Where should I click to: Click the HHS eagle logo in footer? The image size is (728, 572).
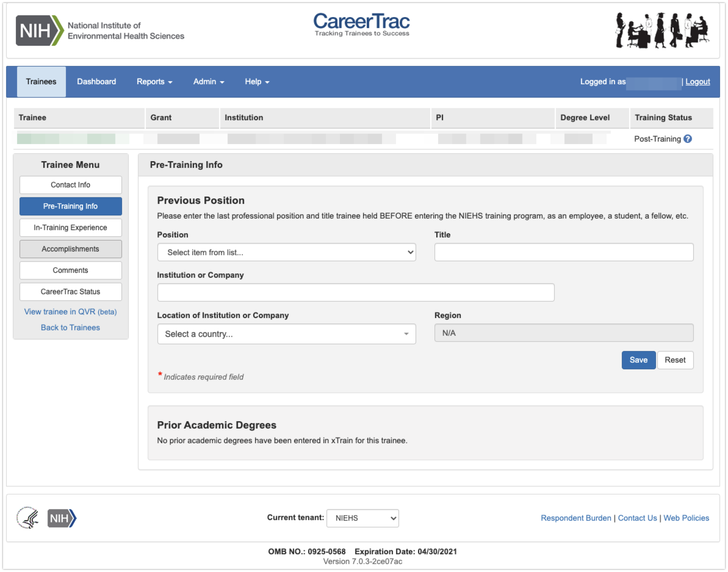[x=28, y=518]
